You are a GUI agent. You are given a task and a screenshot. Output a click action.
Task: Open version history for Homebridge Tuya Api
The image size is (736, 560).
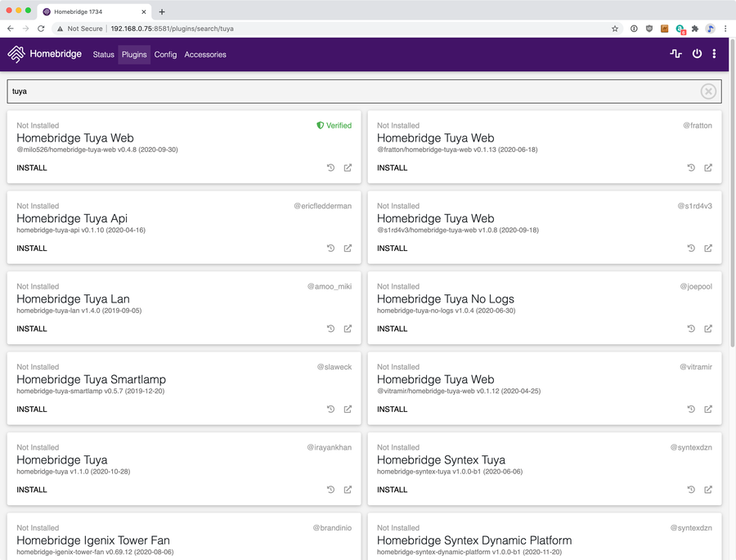pos(330,249)
